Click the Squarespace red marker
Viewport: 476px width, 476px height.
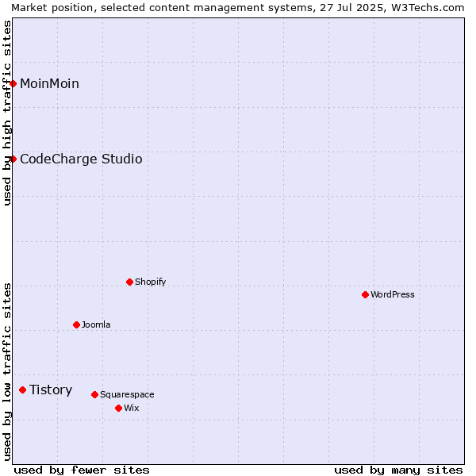pyautogui.click(x=94, y=394)
